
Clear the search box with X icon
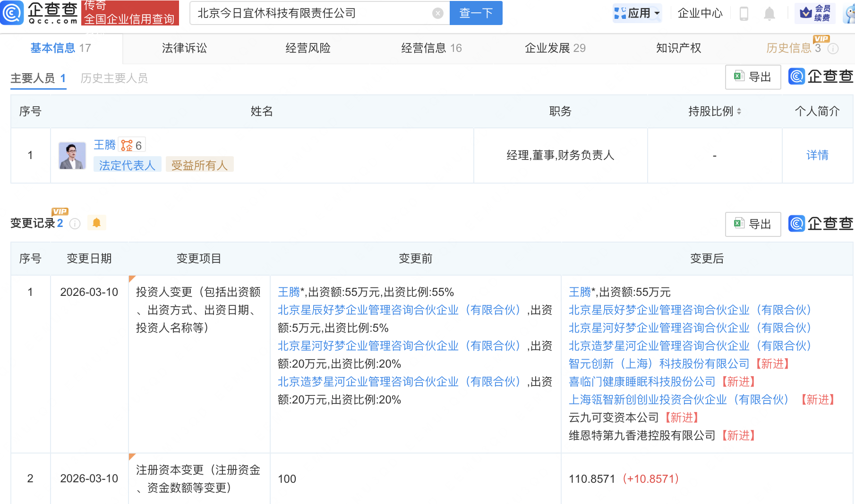point(437,13)
